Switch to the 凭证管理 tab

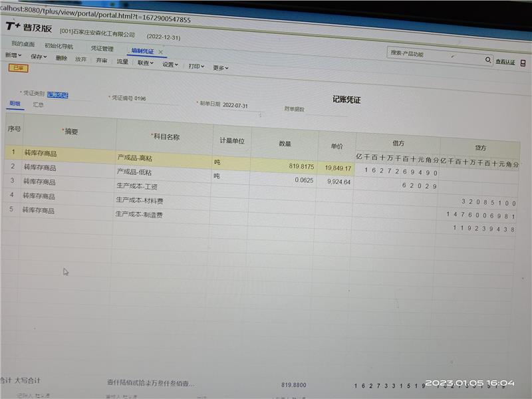click(102, 49)
